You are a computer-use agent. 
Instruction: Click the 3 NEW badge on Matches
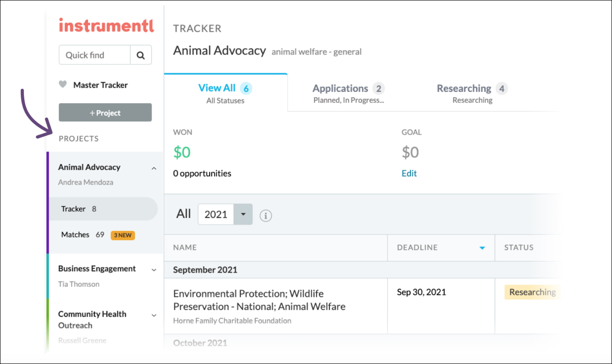pyautogui.click(x=122, y=235)
